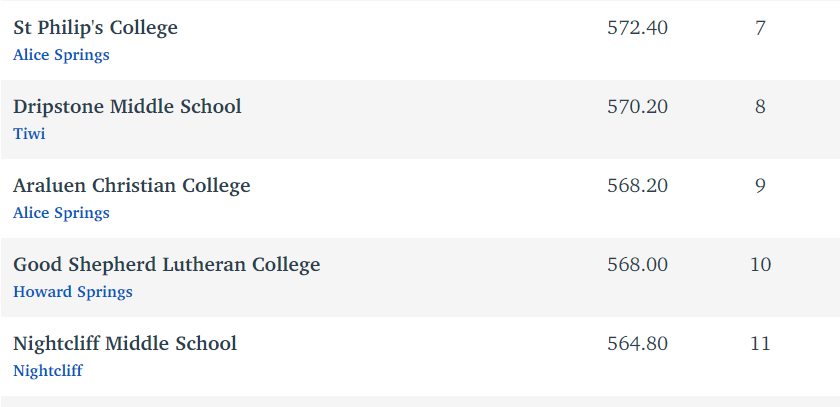The height and width of the screenshot is (407, 840).
Task: Select the Dripstone Middle School name
Action: 127,106
